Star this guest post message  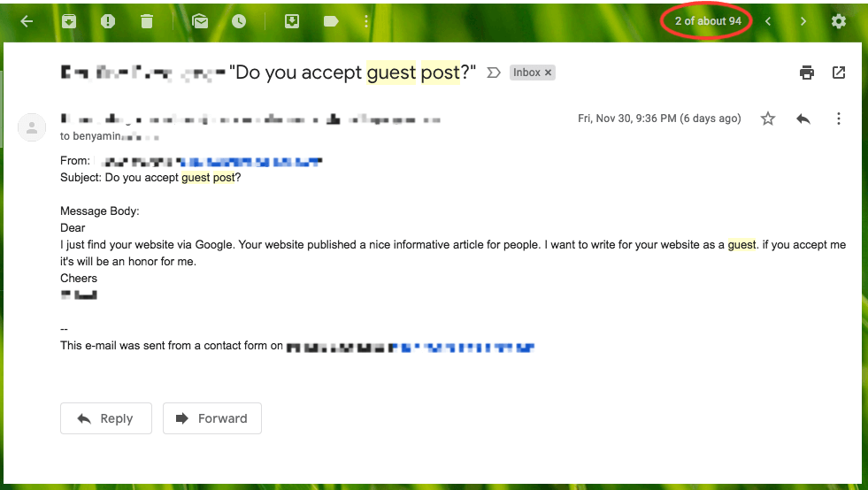click(768, 119)
